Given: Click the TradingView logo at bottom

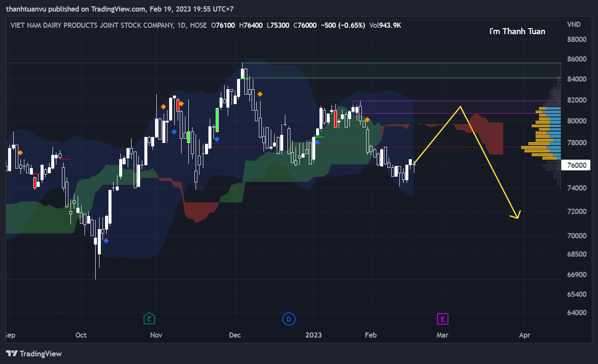Looking at the screenshot, I should (x=34, y=353).
